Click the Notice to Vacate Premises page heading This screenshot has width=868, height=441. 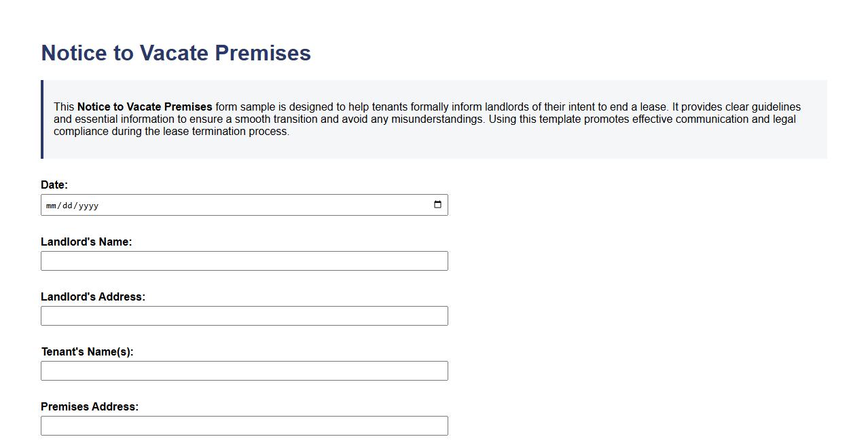click(176, 53)
